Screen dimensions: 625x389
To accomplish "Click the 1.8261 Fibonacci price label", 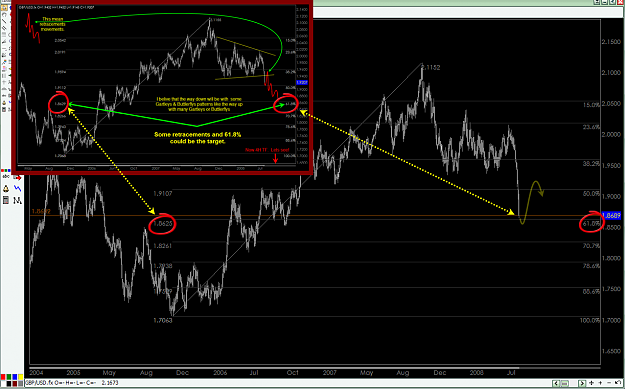I will (163, 246).
